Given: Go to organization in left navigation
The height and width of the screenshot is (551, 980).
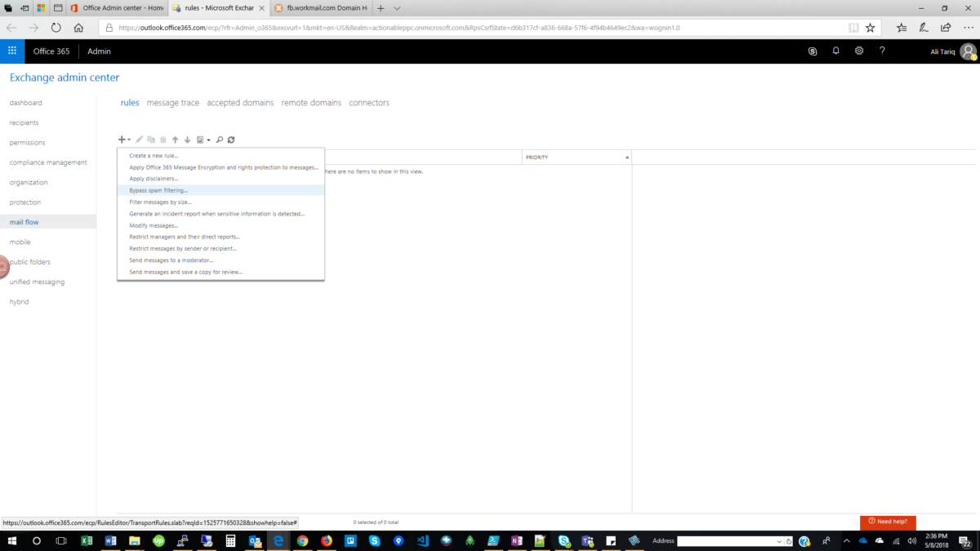Looking at the screenshot, I should (29, 182).
